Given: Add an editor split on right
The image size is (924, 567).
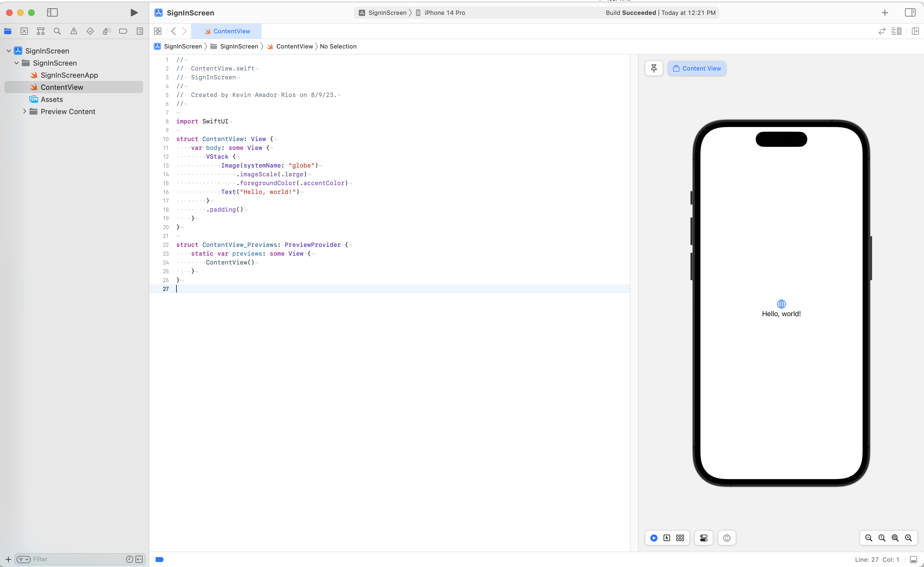Looking at the screenshot, I should (915, 31).
